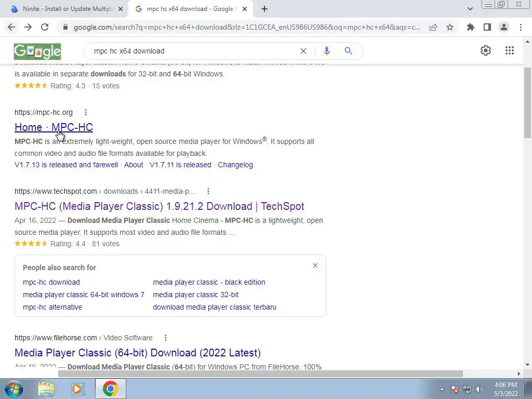
Task: Click the Chrome taskbar button
Action: coord(110,389)
